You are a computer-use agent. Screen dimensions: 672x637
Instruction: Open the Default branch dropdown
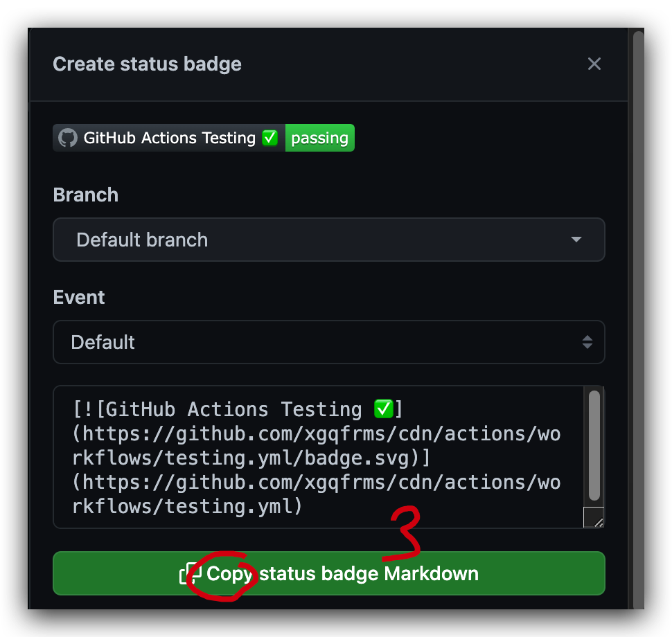[x=328, y=240]
